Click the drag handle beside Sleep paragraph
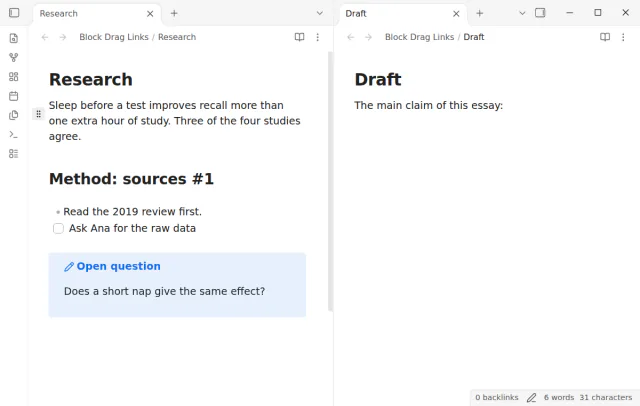 [x=38, y=114]
